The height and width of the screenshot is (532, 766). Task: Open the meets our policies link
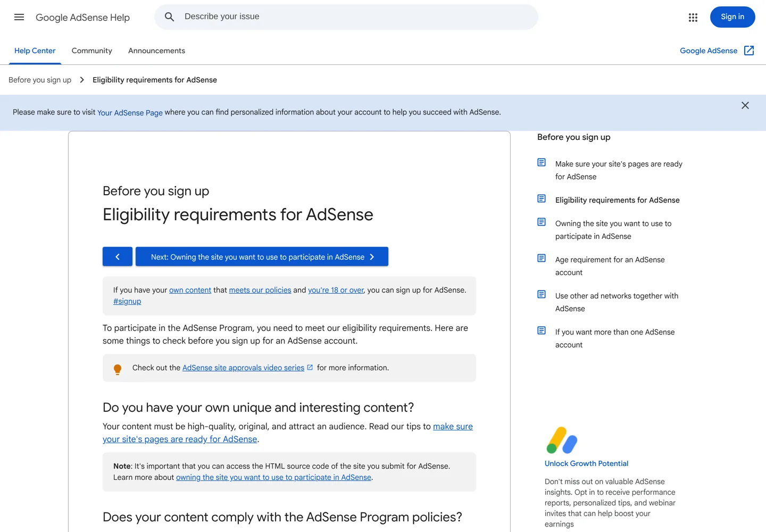click(260, 290)
